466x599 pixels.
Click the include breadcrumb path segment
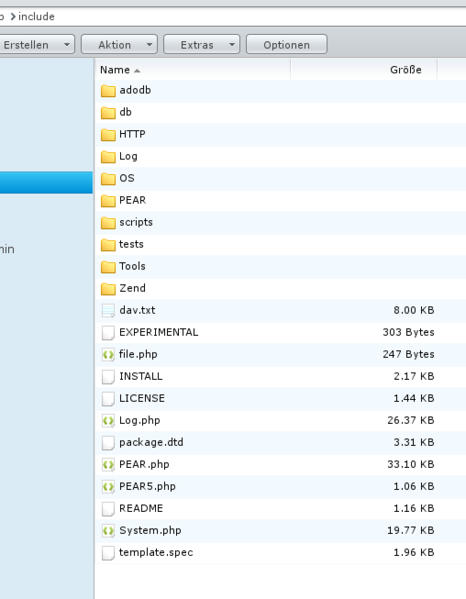tap(36, 17)
